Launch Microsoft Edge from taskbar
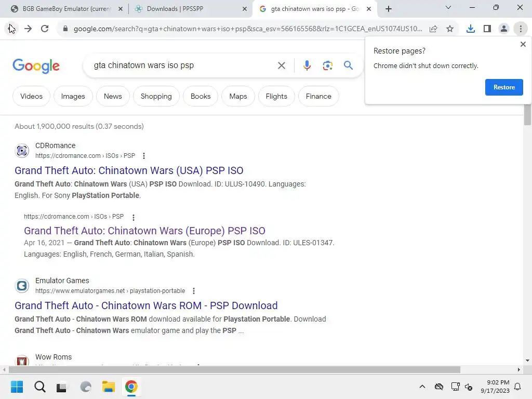The image size is (532, 399). pyautogui.click(x=86, y=387)
